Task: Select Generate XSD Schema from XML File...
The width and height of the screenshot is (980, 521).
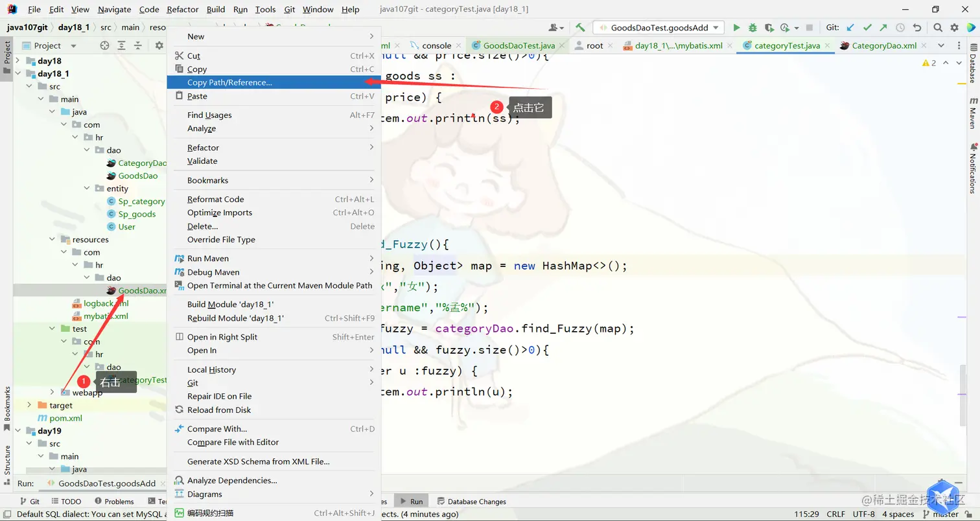Action: point(274,461)
